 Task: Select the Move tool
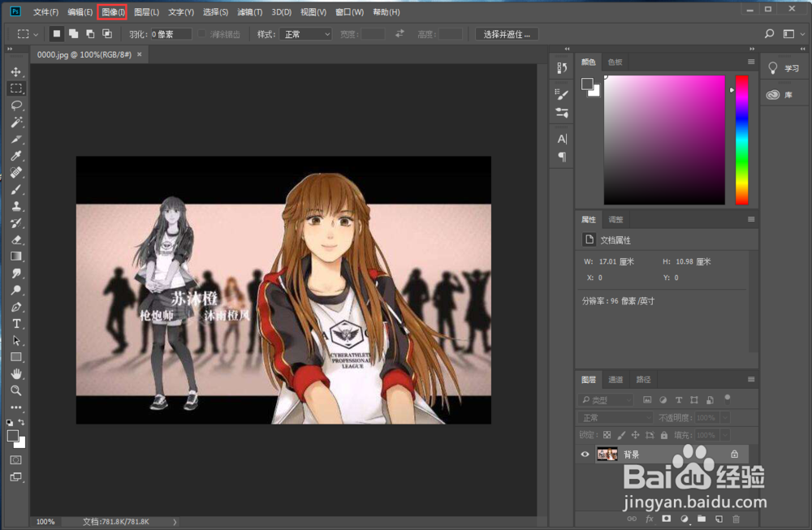pos(16,71)
